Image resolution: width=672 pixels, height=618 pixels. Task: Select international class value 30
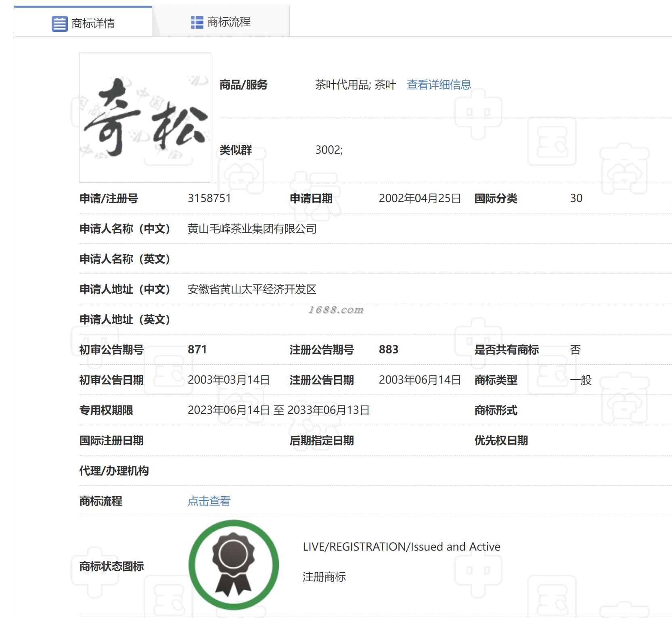(576, 198)
